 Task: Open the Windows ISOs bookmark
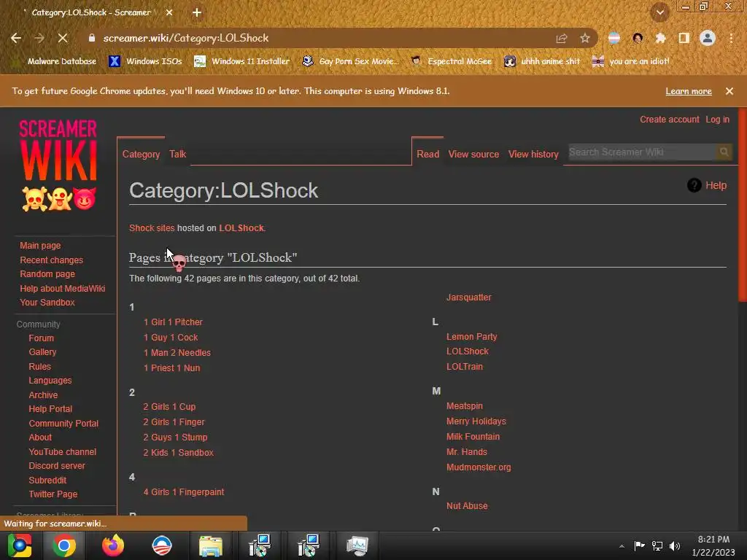[x=146, y=61]
